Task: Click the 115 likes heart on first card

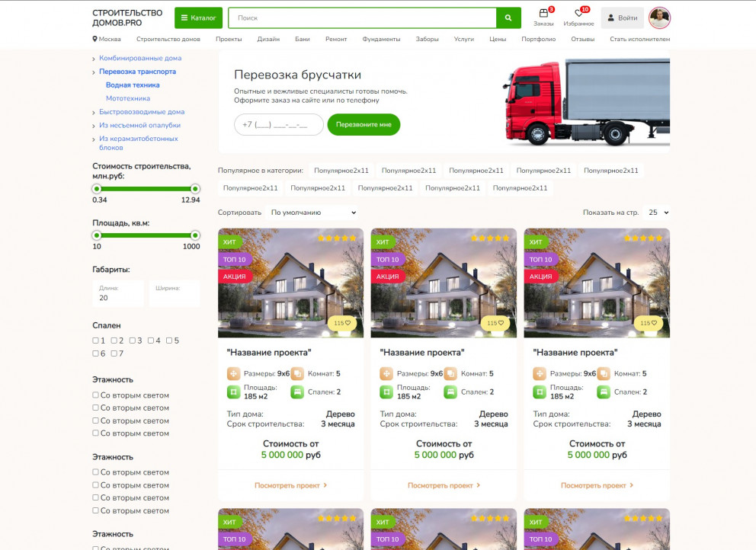Action: click(x=342, y=323)
